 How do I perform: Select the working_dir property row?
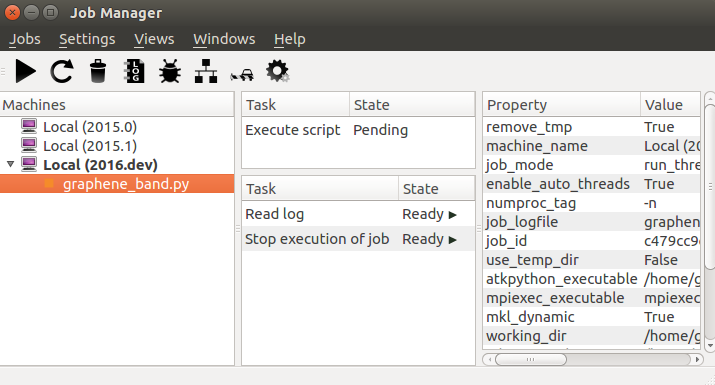(x=591, y=336)
